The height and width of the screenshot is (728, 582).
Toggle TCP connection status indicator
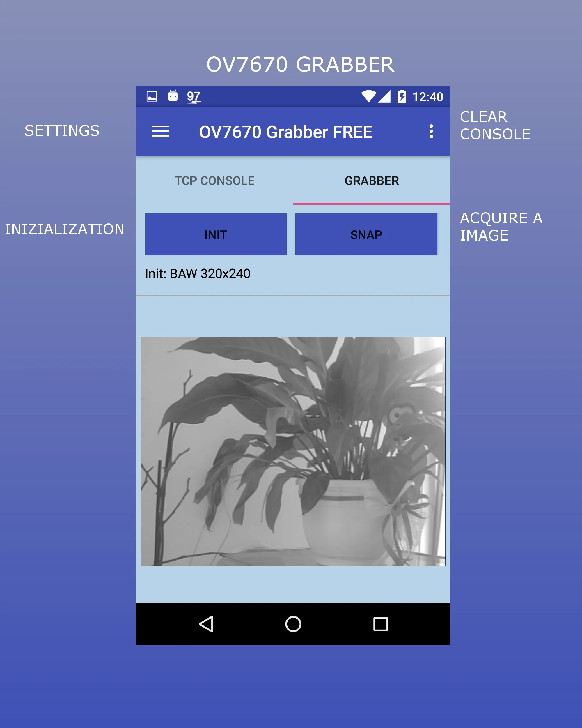click(x=215, y=181)
